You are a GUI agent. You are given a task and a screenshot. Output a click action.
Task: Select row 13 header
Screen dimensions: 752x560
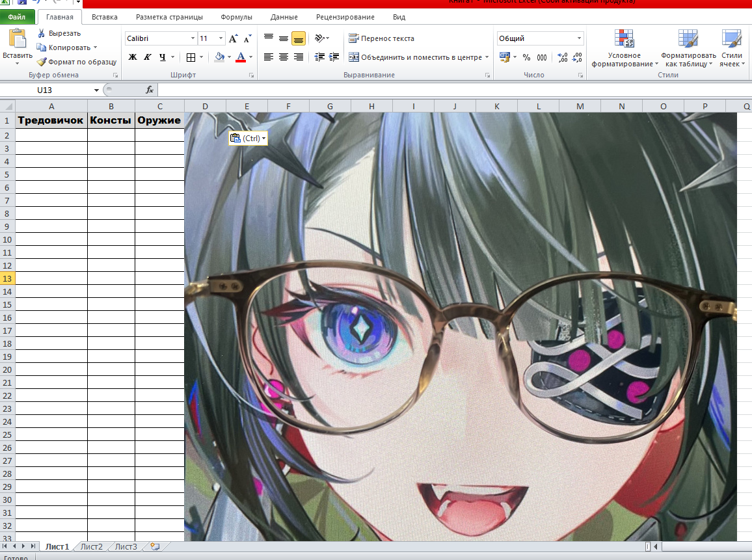click(x=7, y=278)
